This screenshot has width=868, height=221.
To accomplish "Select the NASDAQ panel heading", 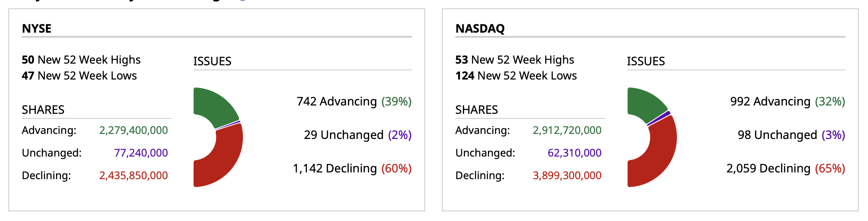I will point(480,28).
